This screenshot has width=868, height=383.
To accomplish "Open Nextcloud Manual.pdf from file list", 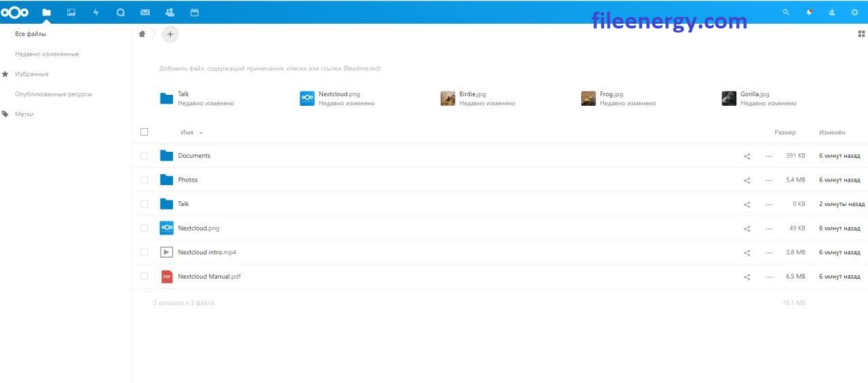I will click(x=210, y=277).
